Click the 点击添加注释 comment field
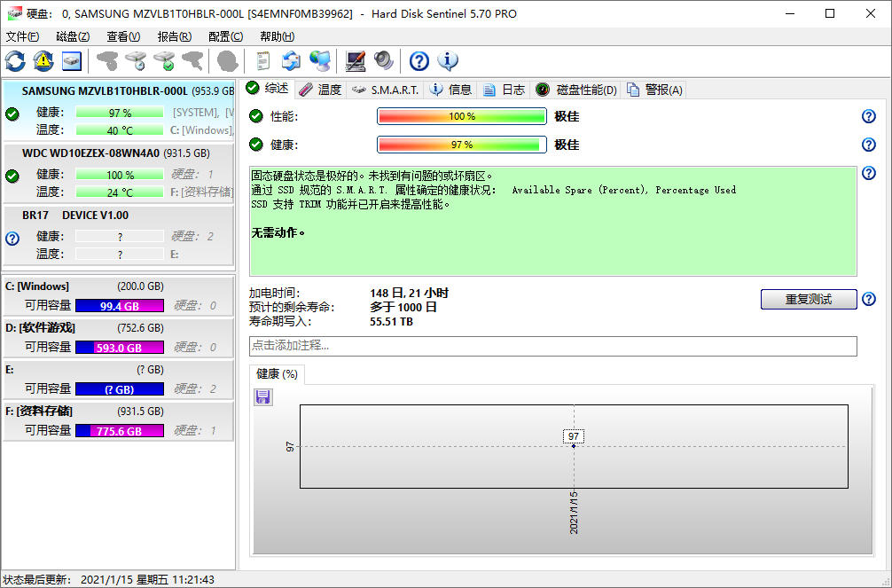892x588 pixels. pyautogui.click(x=553, y=346)
